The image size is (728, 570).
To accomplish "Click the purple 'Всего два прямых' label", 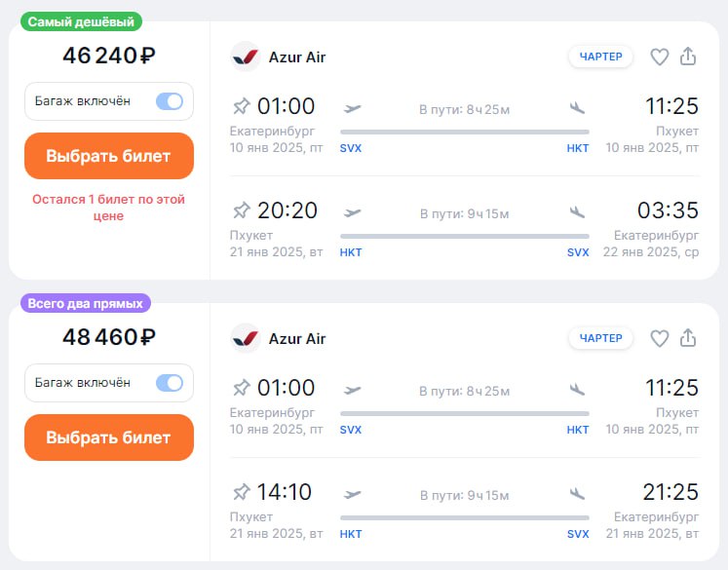I will 85,303.
